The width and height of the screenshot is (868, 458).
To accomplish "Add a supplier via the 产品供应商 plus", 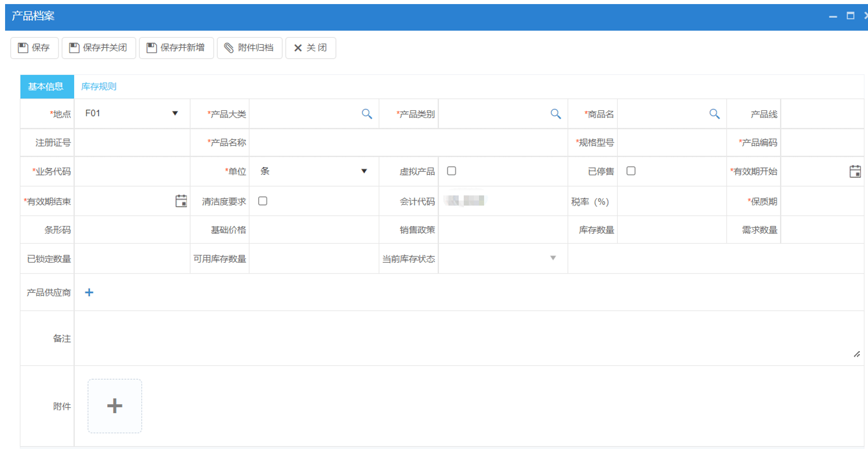I will 89,292.
